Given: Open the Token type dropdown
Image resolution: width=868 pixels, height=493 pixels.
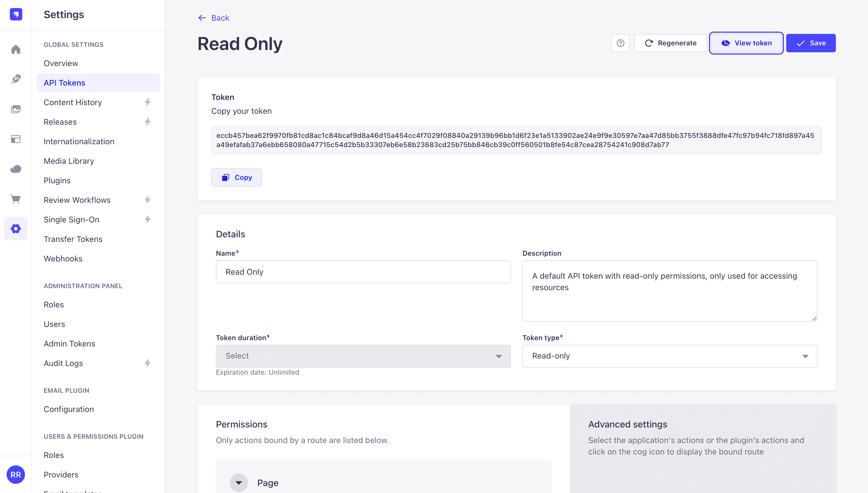Looking at the screenshot, I should coord(669,356).
